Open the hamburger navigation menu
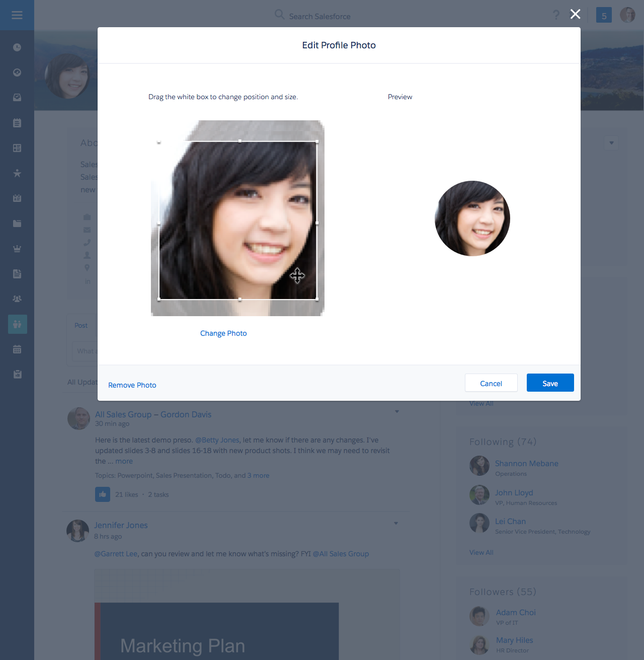Image resolution: width=644 pixels, height=660 pixels. click(x=17, y=15)
